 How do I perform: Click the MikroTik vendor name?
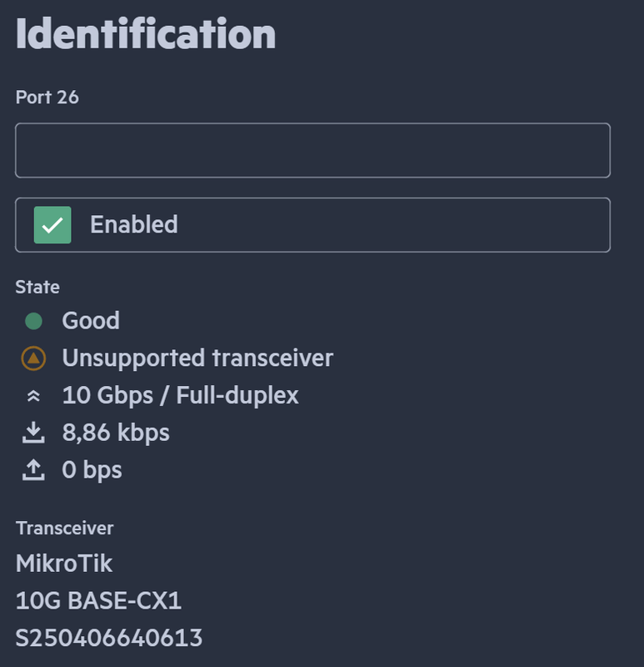click(x=64, y=564)
